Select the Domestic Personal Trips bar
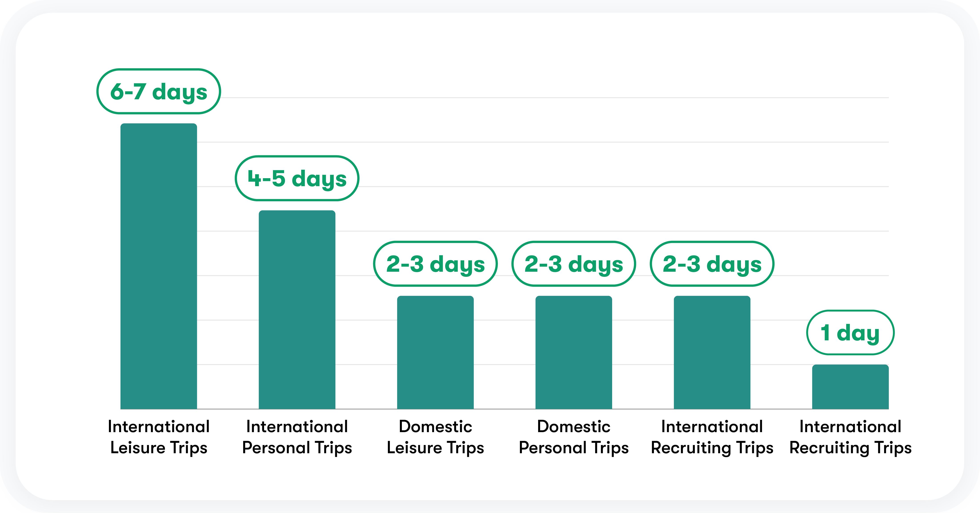Screen dimensions: 980x513 pyautogui.click(x=574, y=352)
